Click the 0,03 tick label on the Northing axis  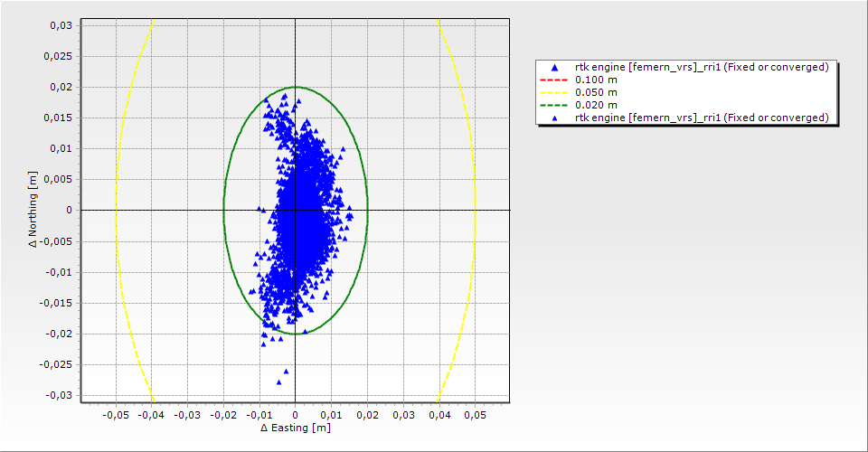point(60,25)
